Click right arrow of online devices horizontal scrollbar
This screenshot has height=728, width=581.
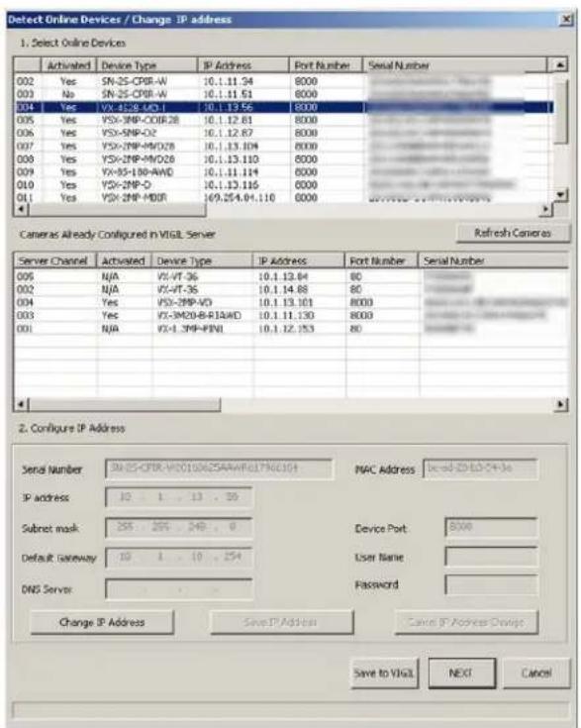[x=547, y=210]
